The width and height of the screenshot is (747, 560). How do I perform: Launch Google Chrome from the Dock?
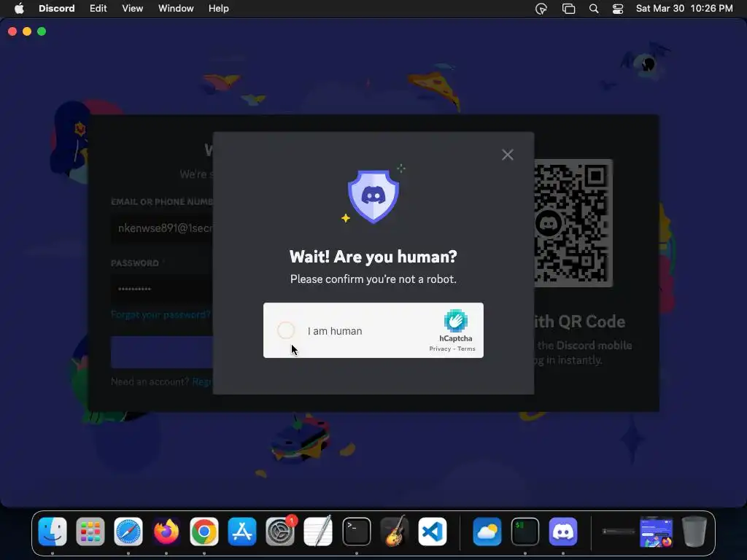click(x=204, y=532)
